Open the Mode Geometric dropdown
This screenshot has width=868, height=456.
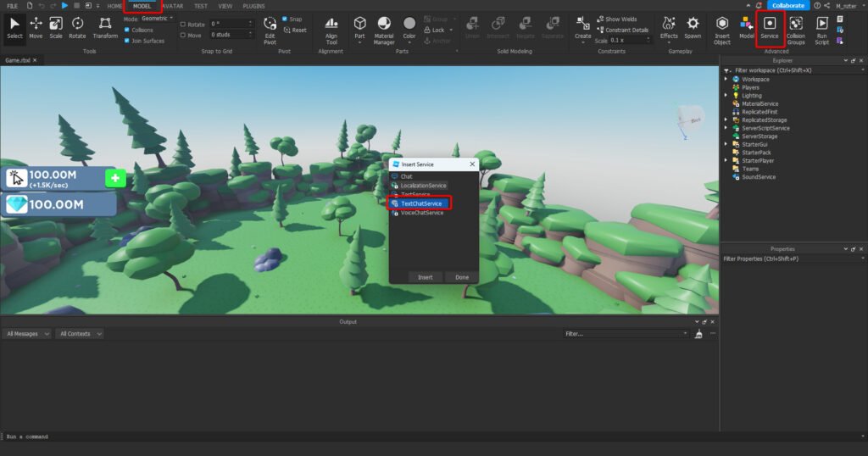coord(157,18)
